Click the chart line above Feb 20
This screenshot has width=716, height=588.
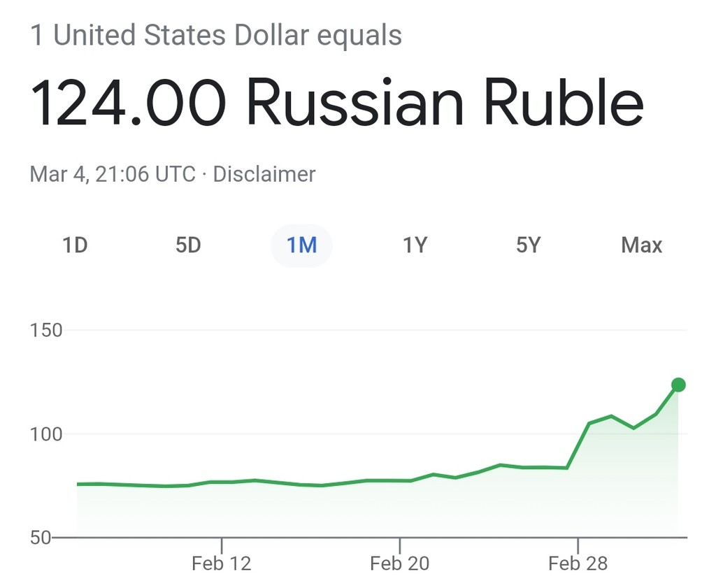[x=399, y=480]
